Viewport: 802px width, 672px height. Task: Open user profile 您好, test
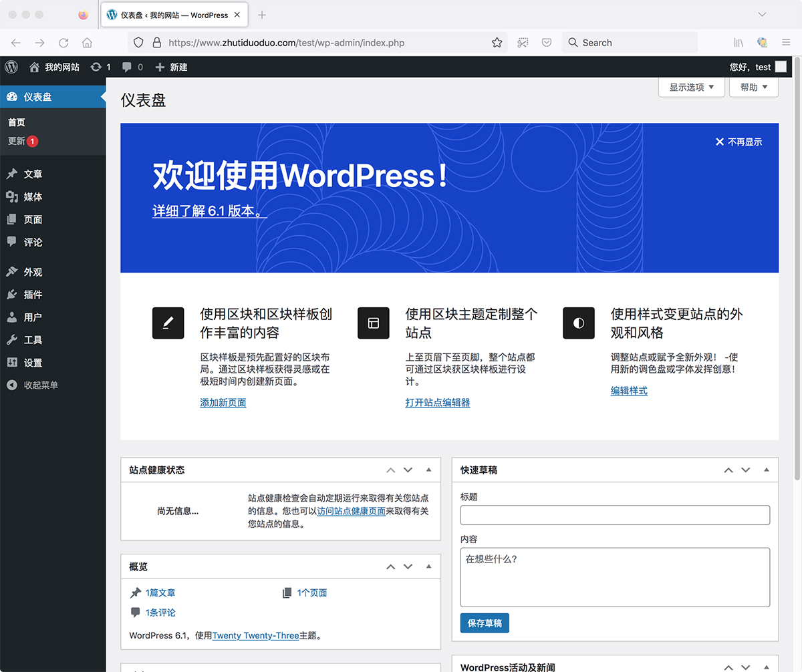[759, 67]
